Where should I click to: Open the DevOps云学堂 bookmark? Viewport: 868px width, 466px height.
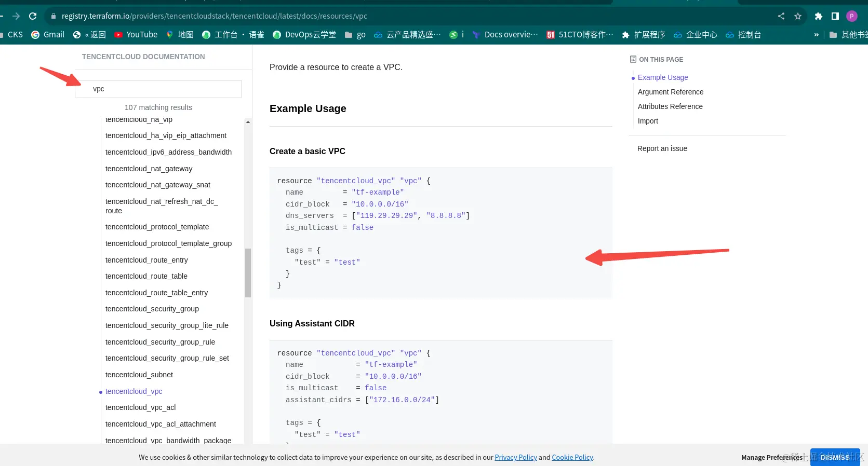[x=304, y=35]
